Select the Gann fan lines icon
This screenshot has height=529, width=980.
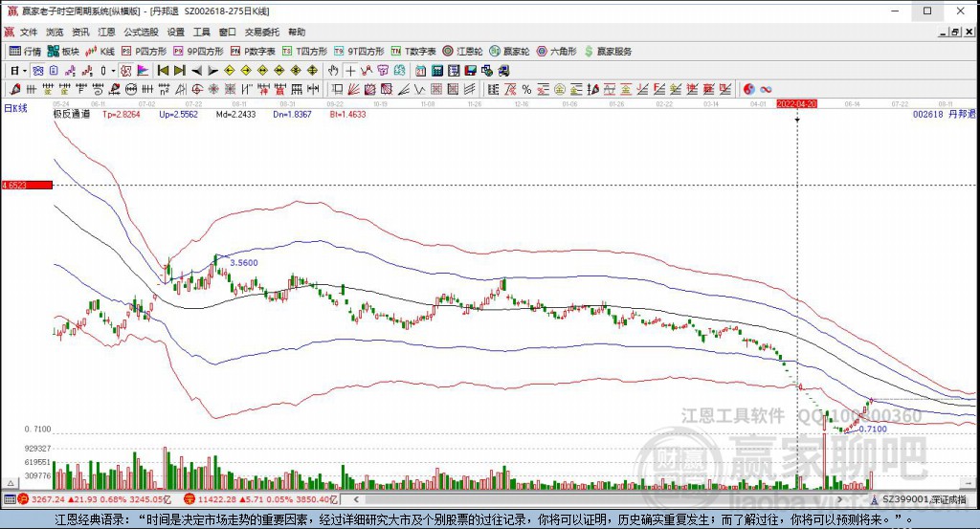tap(354, 89)
